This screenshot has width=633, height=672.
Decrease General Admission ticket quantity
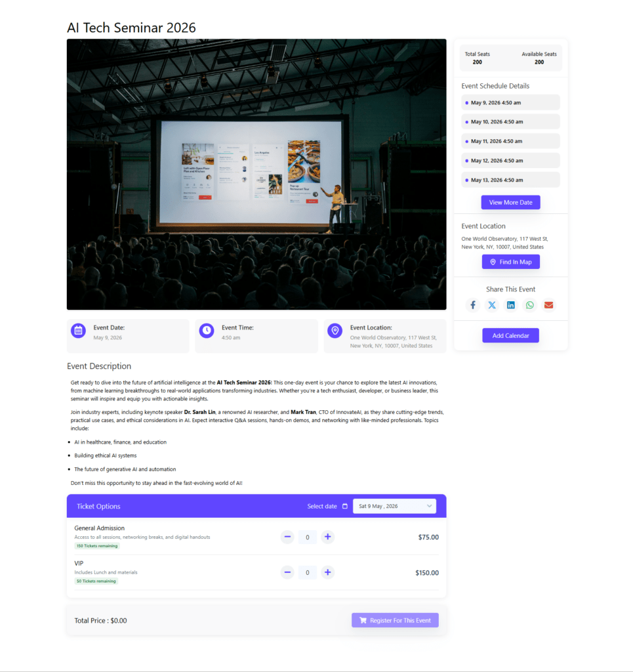pyautogui.click(x=287, y=537)
